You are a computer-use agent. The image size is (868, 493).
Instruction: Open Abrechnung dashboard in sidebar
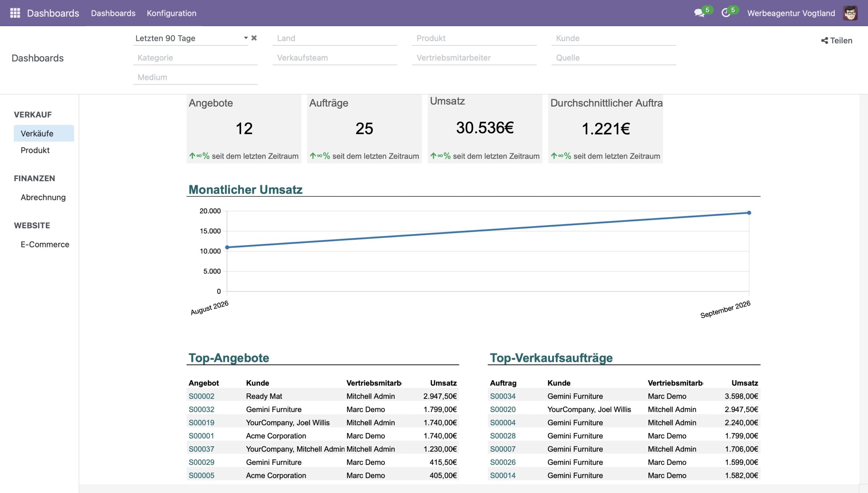[x=43, y=197]
